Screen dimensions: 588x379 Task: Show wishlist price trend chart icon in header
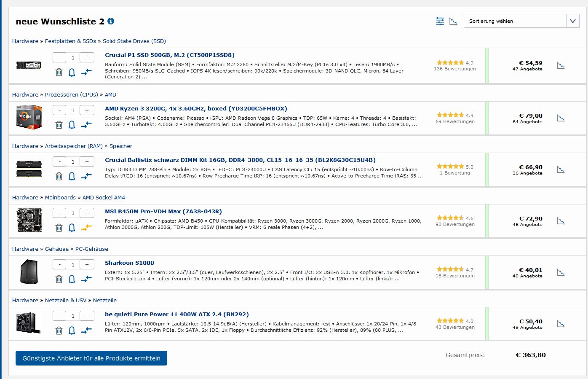pos(453,21)
